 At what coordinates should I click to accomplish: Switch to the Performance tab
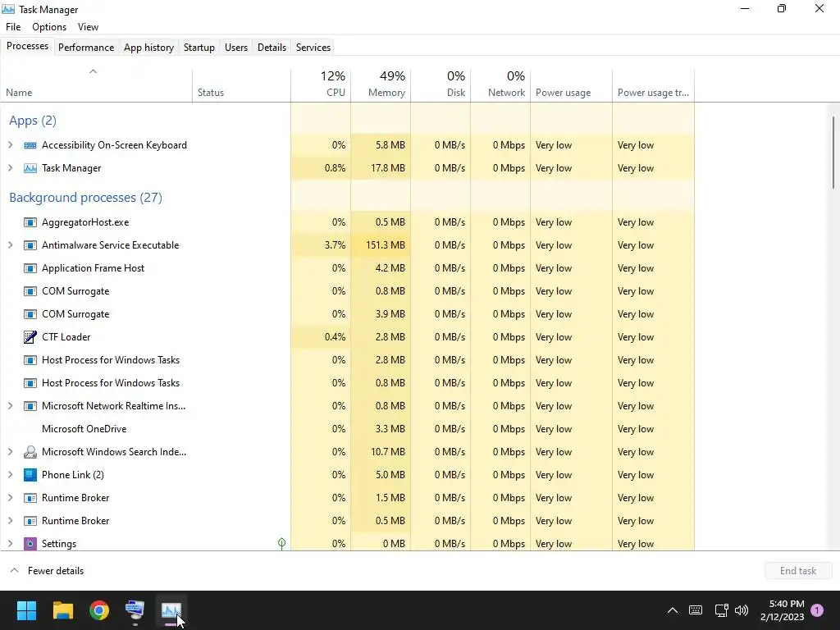(x=86, y=48)
